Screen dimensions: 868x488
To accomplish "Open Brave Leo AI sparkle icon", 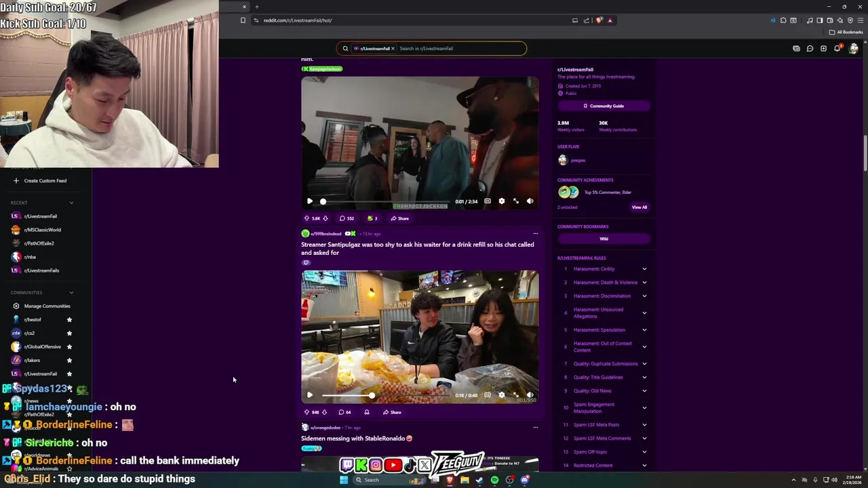I will point(840,20).
